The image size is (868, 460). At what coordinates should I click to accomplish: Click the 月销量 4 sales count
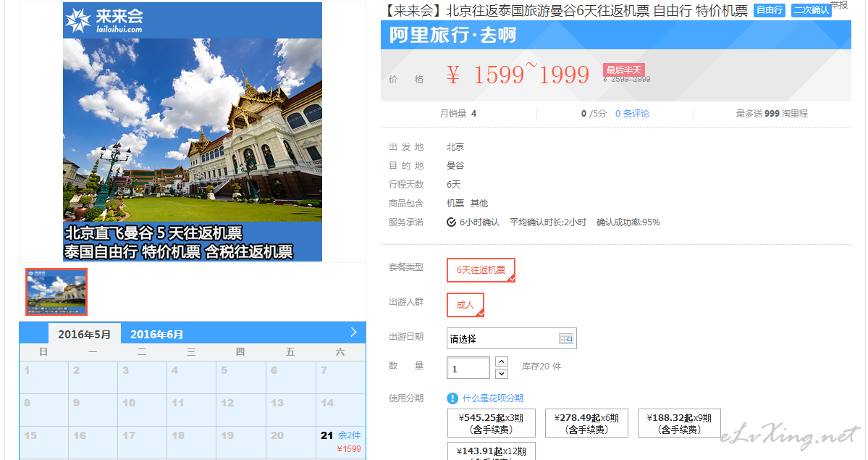(458, 114)
